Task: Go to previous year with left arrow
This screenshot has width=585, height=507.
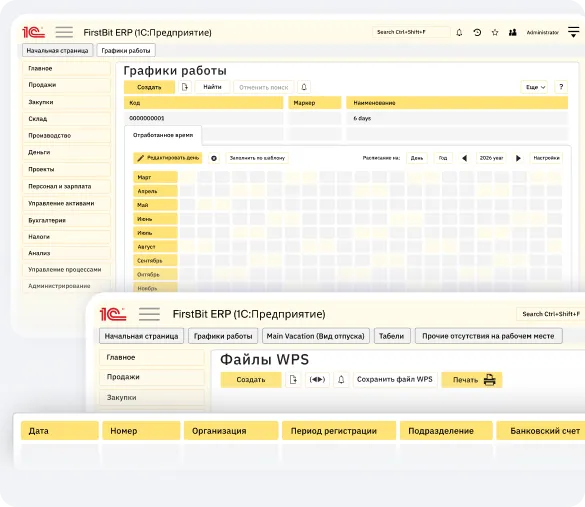Action: click(x=464, y=158)
